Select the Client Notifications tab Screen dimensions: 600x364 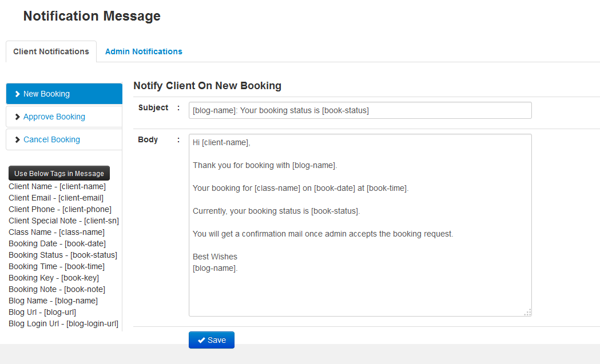click(51, 51)
